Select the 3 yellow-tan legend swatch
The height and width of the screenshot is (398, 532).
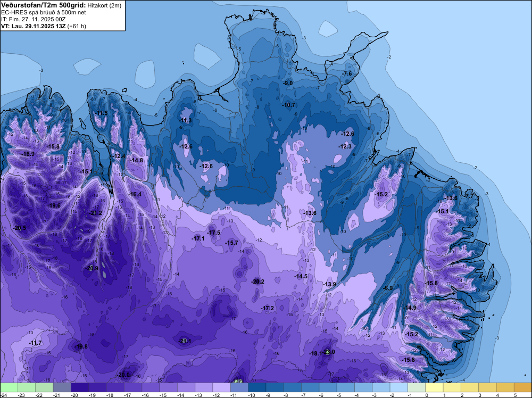point(487,387)
